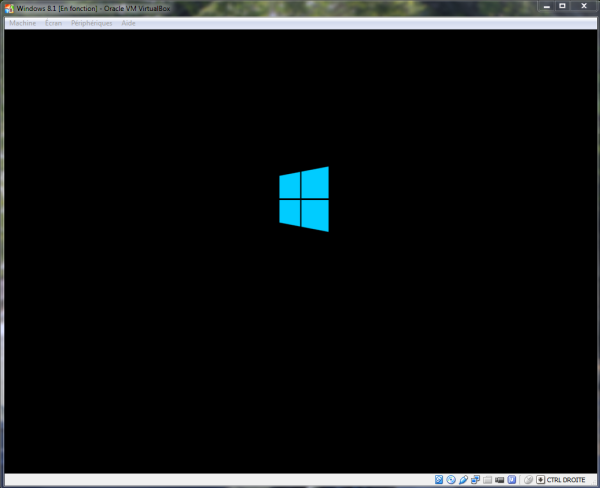This screenshot has width=600, height=488.
Task: Click the keyboard capture arrow icon
Action: pos(540,480)
